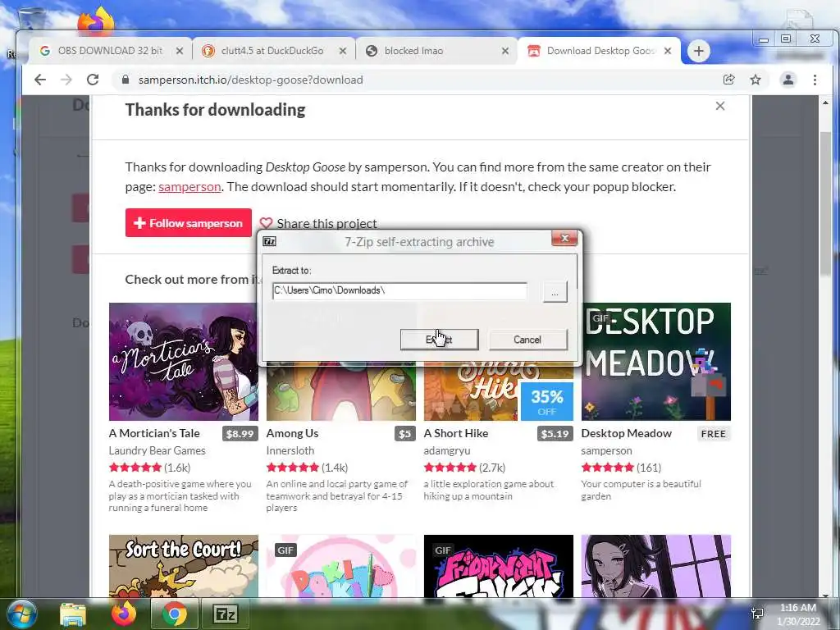Open Windows Explorer from the taskbar
840x630 pixels.
73,614
